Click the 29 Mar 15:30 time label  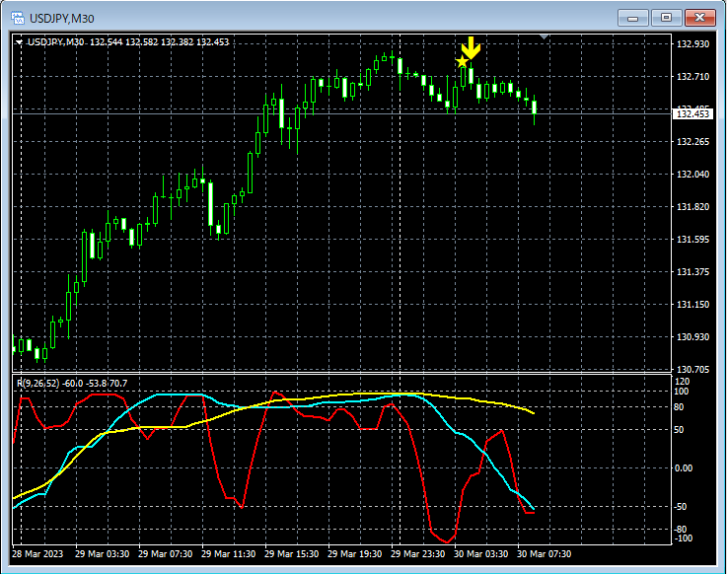pos(292,553)
